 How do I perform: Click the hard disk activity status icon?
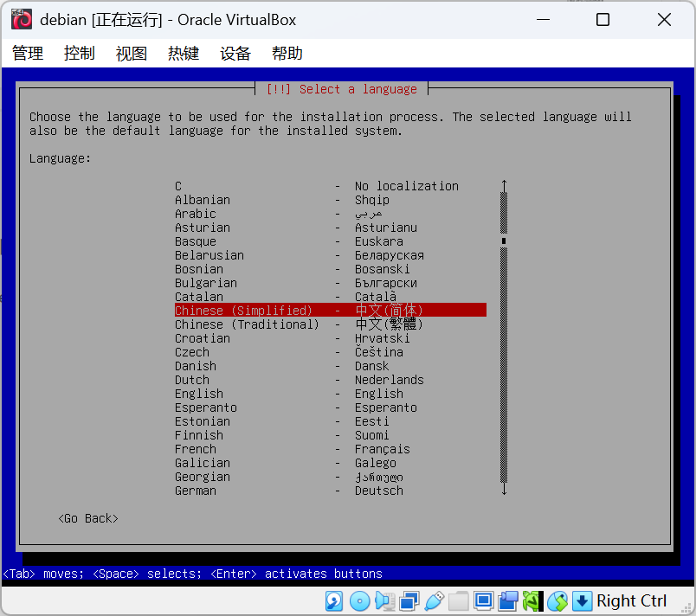(334, 601)
